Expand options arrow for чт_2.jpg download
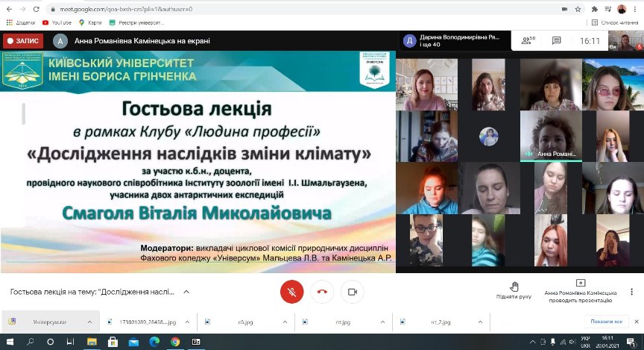Screen dimensions: 644x350 481,322
